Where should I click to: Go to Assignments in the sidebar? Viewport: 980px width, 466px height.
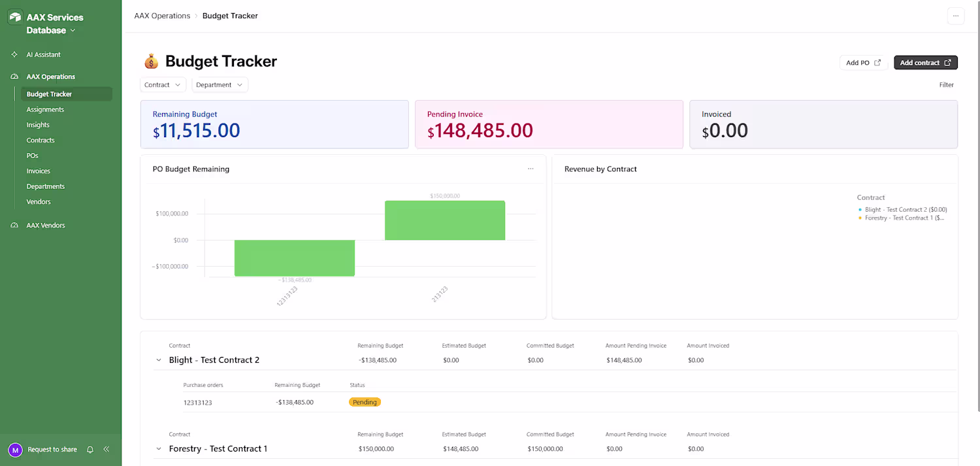(45, 110)
